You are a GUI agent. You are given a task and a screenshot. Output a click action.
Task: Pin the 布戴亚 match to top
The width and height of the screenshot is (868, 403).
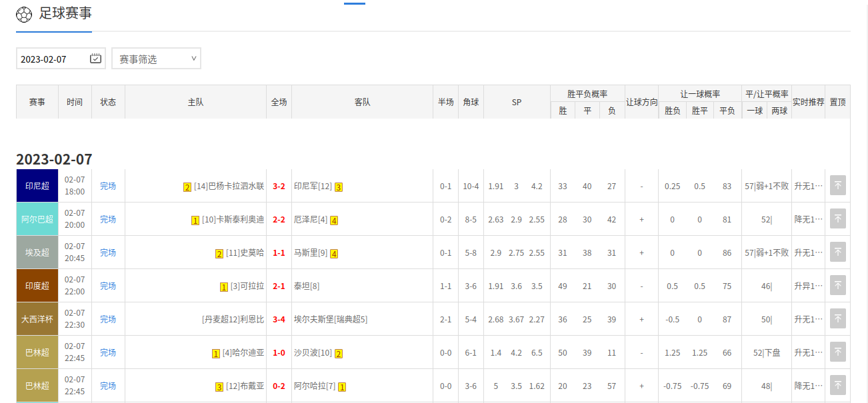pos(838,386)
